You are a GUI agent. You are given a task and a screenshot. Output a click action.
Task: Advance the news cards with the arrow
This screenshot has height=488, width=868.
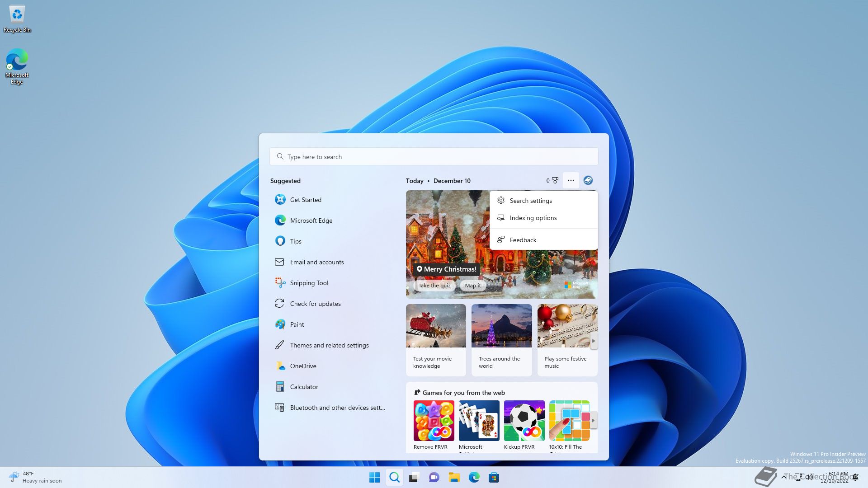click(594, 341)
